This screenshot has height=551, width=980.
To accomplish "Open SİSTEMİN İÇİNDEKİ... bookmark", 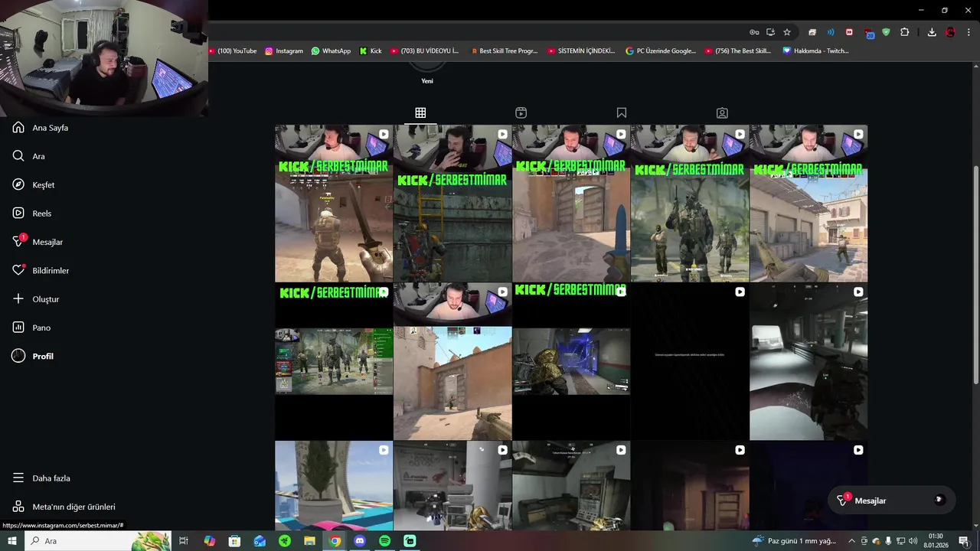I will (x=581, y=51).
